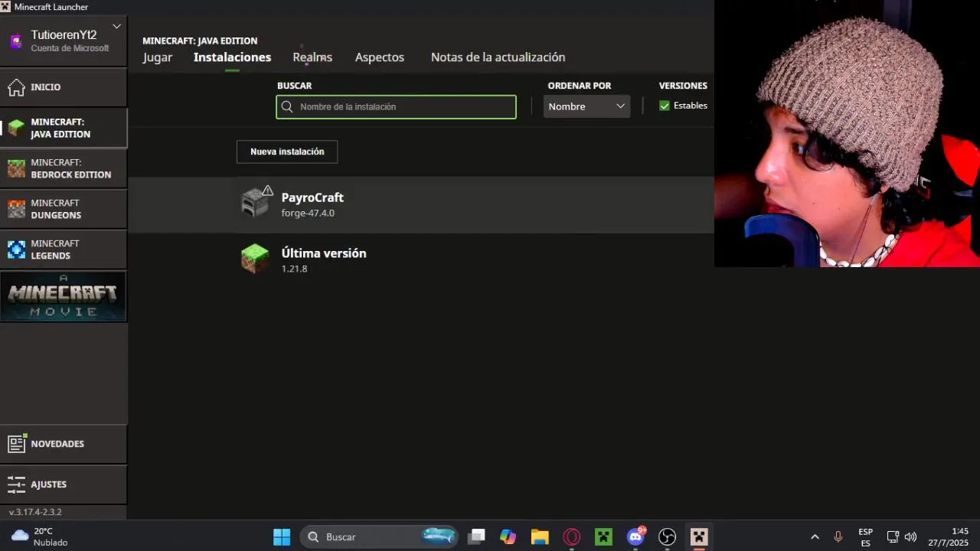This screenshot has width=980, height=551.
Task: Click the Última versión grass block icon
Action: 255,259
